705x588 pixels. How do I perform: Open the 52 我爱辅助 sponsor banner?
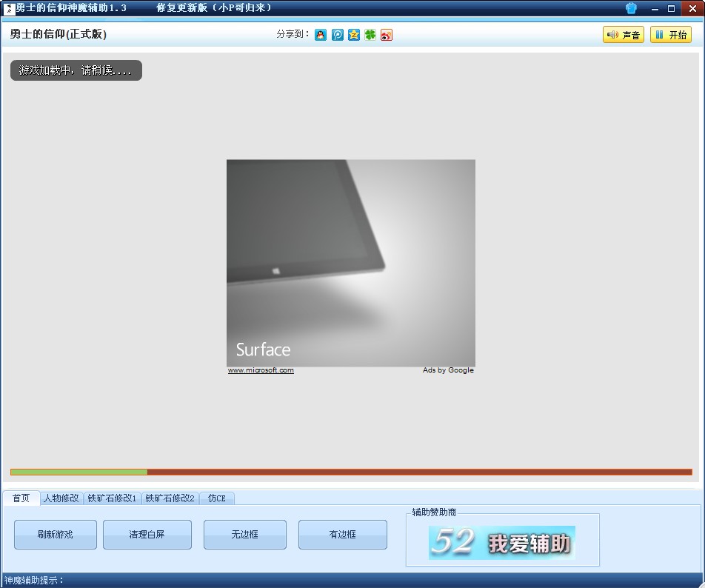pyautogui.click(x=502, y=543)
